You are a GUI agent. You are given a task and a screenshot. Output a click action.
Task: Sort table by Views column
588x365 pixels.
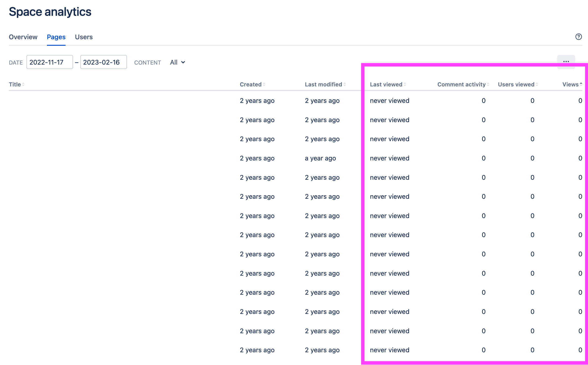click(x=572, y=85)
